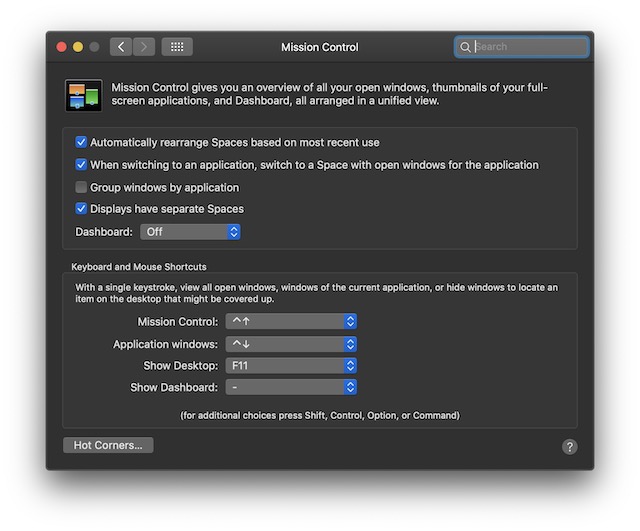Click the Mission Control: shortcut label
The height and width of the screenshot is (531, 640).
click(x=178, y=322)
